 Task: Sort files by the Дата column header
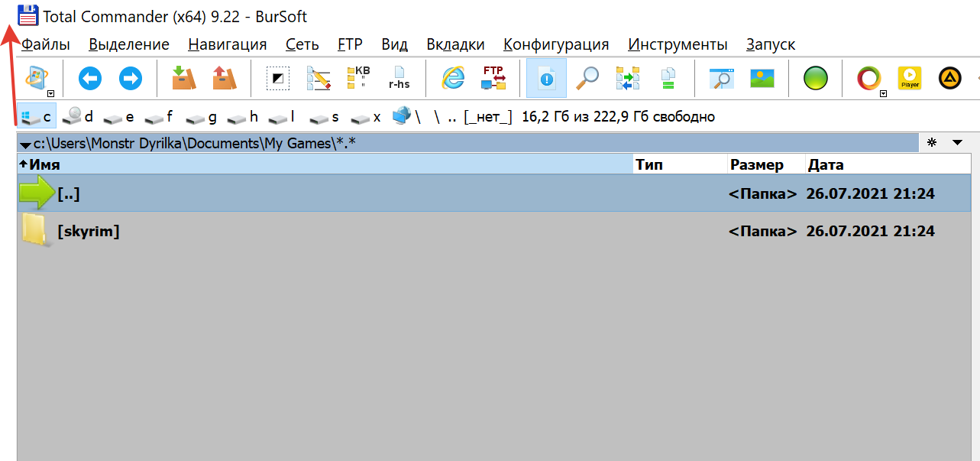(825, 164)
